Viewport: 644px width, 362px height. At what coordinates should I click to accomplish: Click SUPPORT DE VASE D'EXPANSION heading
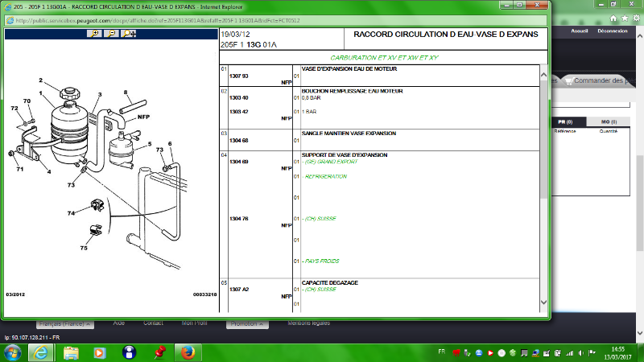click(345, 155)
